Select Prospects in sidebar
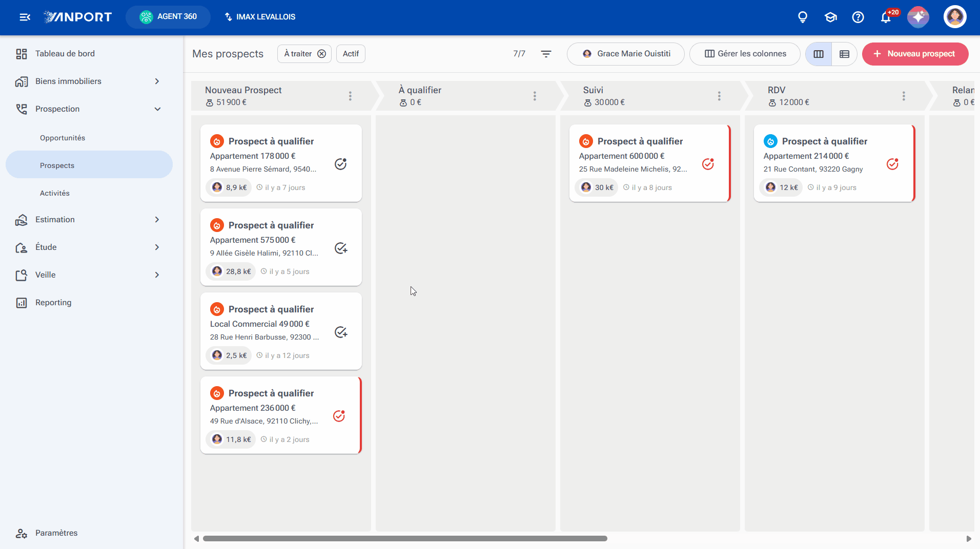Image resolution: width=980 pixels, height=549 pixels. point(89,164)
